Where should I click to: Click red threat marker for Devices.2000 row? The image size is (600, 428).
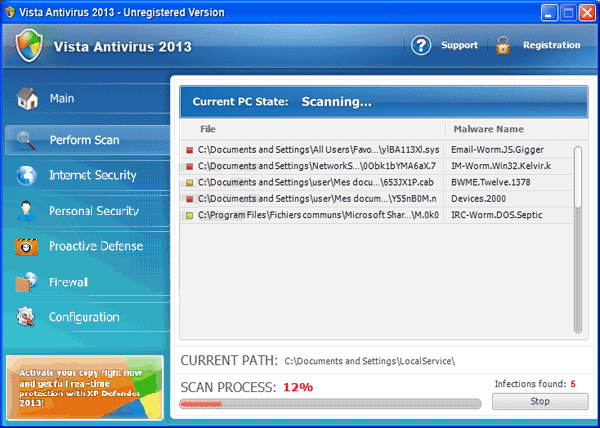(x=189, y=199)
